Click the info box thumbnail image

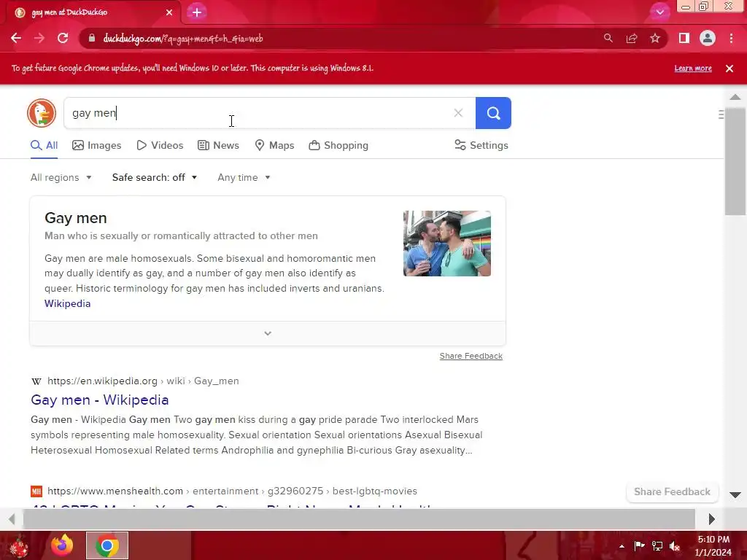[447, 244]
